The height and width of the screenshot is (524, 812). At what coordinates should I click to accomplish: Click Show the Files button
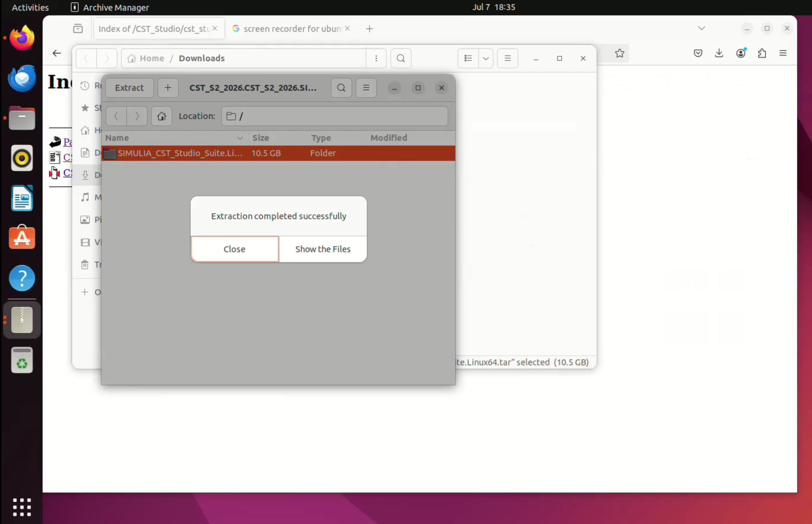click(323, 249)
